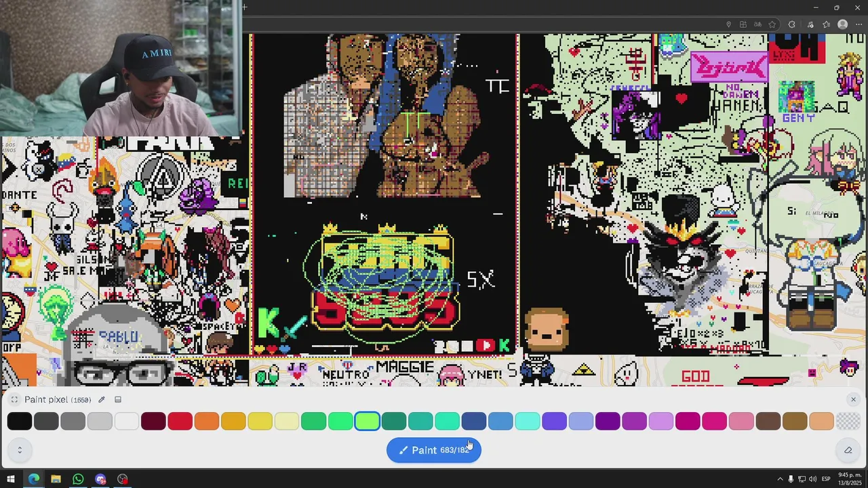Screen dimensions: 868x488
Task: Select the eraser tool in paint panel
Action: [848, 450]
